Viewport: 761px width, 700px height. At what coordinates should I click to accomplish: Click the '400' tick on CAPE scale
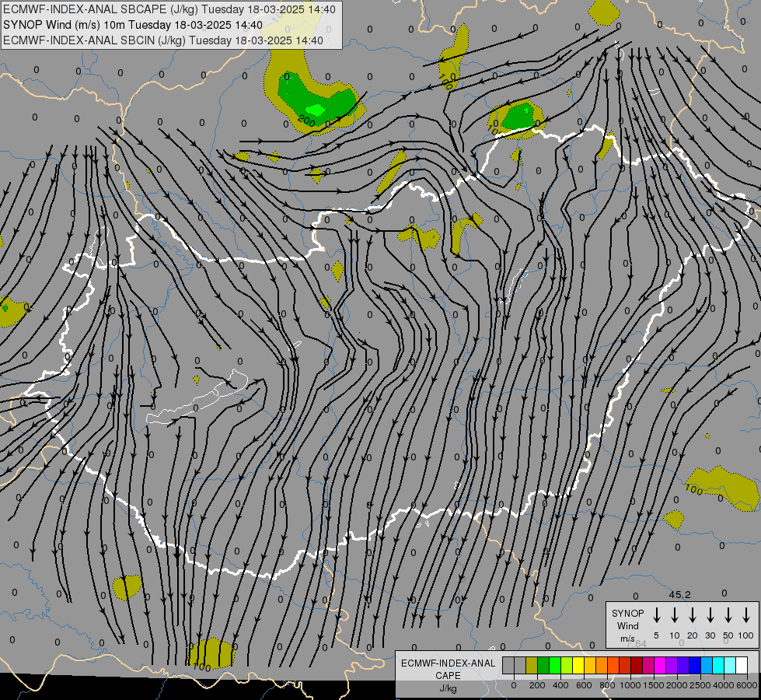560,685
